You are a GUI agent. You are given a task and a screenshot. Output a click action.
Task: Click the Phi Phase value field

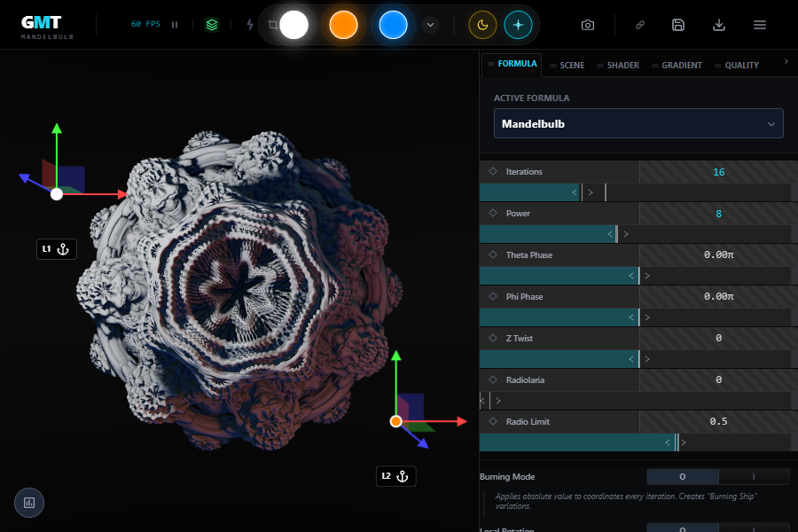(x=718, y=296)
